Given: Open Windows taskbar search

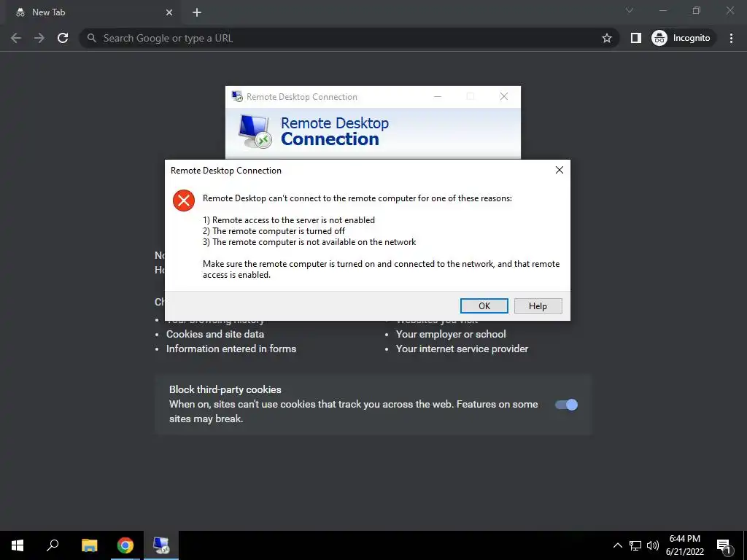Looking at the screenshot, I should [53, 545].
